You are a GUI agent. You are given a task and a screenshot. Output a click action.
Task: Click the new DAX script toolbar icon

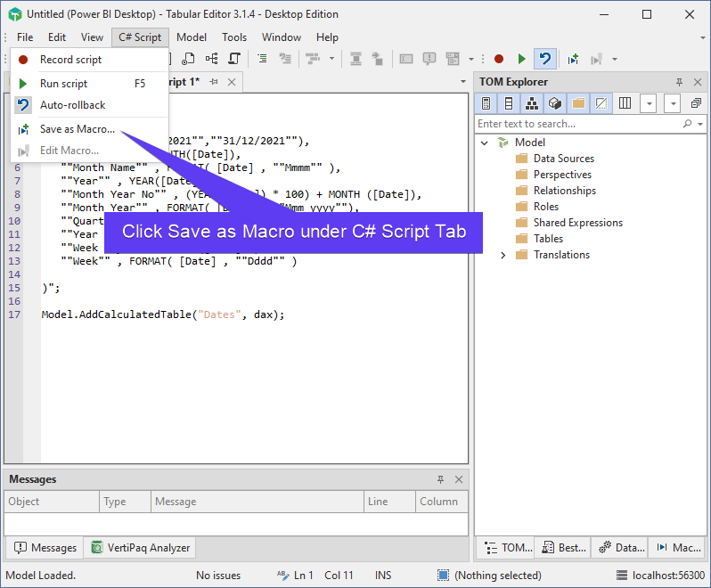coord(188,59)
